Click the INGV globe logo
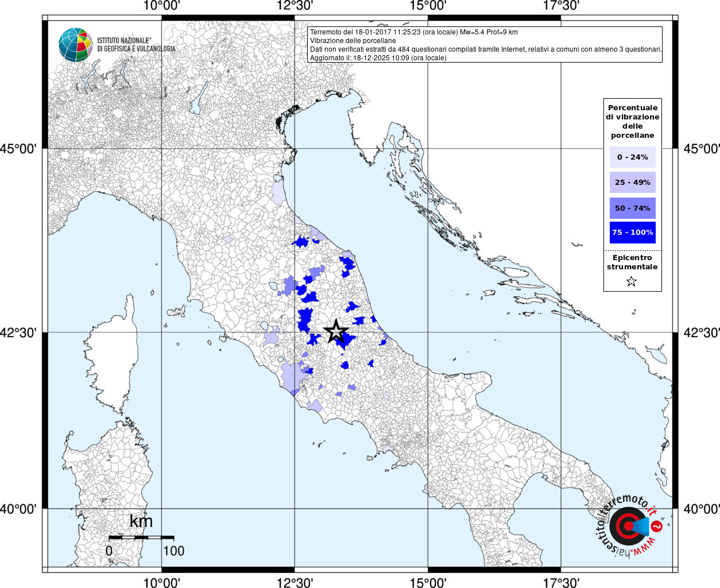 coord(76,45)
